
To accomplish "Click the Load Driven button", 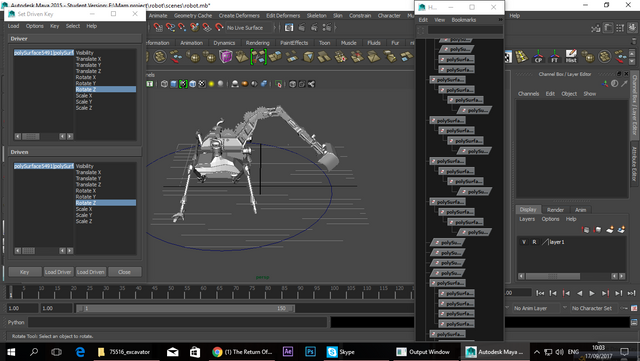I will (x=91, y=272).
